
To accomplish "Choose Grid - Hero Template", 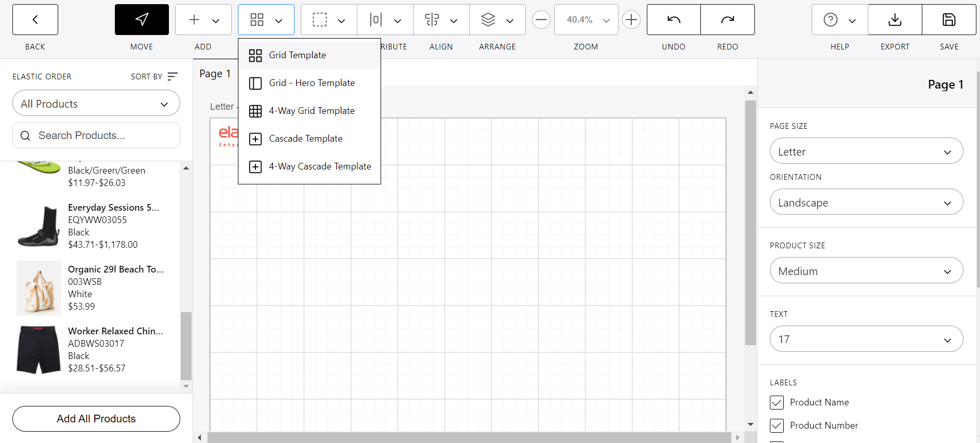I will 311,83.
